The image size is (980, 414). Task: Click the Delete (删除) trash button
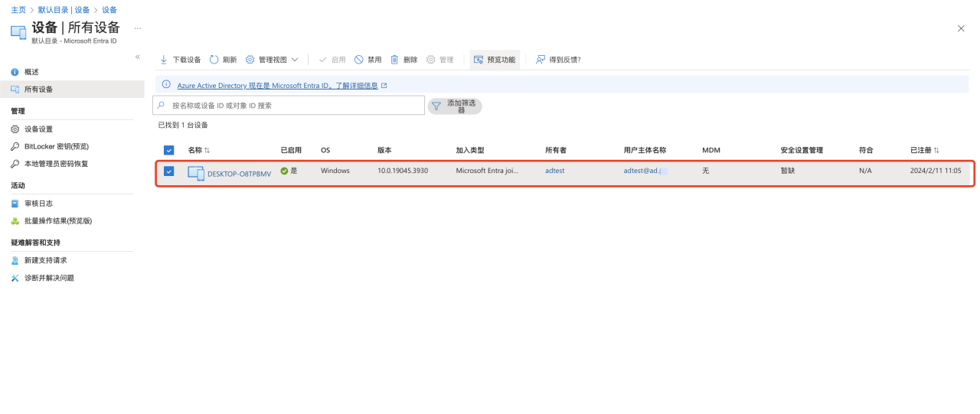[404, 60]
